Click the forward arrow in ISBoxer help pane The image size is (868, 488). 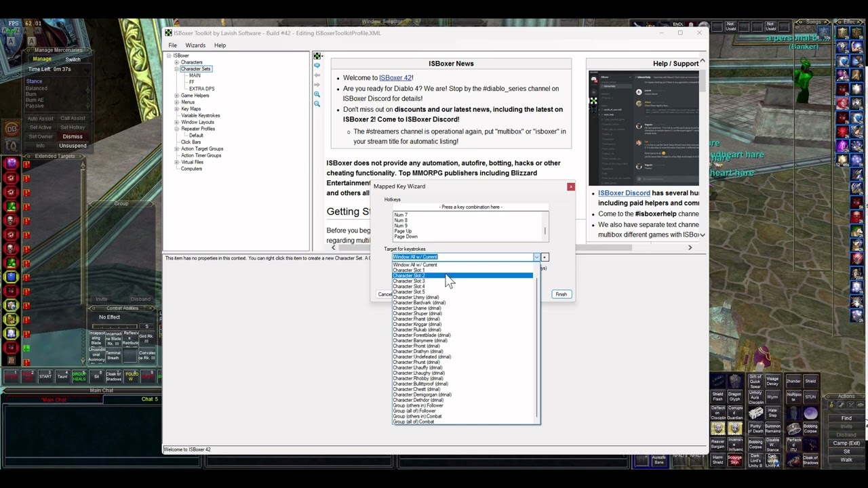click(317, 84)
